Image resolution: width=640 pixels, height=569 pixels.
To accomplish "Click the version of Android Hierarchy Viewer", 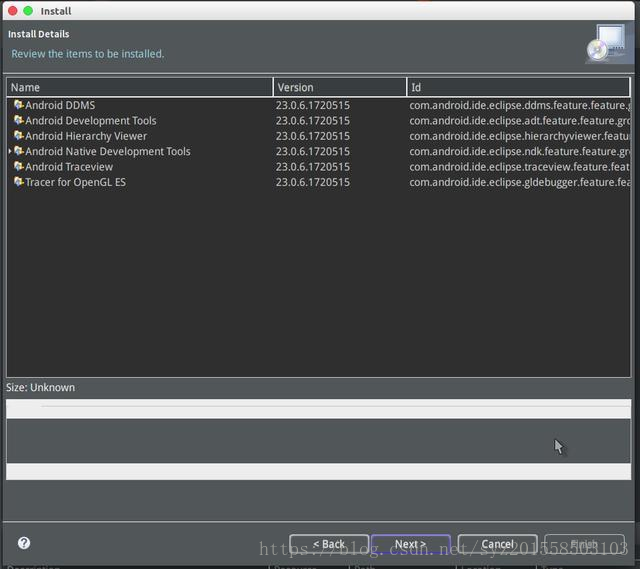I will [313, 136].
